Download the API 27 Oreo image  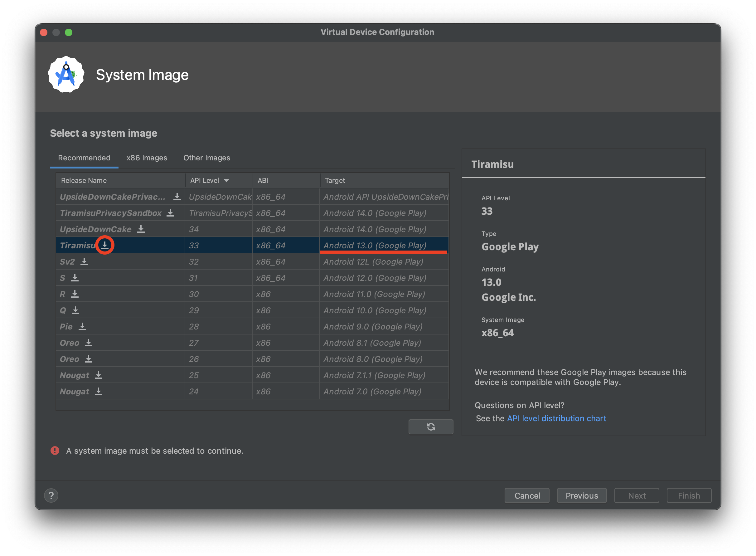pyautogui.click(x=89, y=343)
